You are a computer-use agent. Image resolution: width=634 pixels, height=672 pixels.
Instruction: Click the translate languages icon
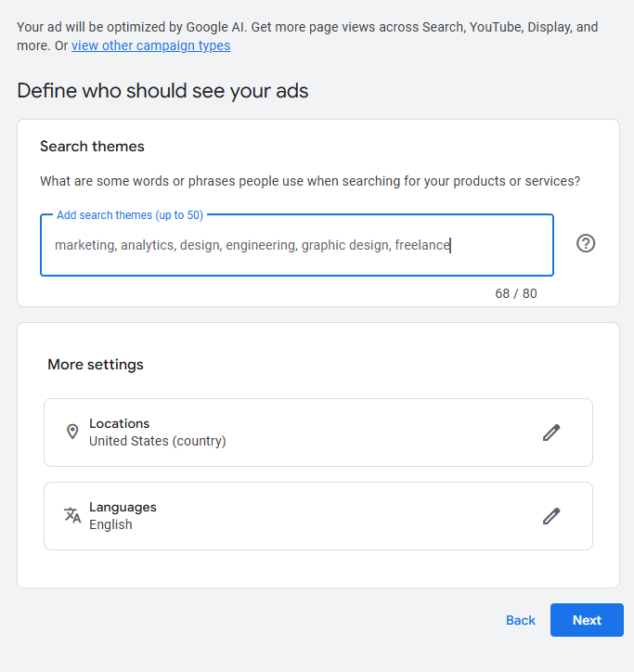(72, 515)
